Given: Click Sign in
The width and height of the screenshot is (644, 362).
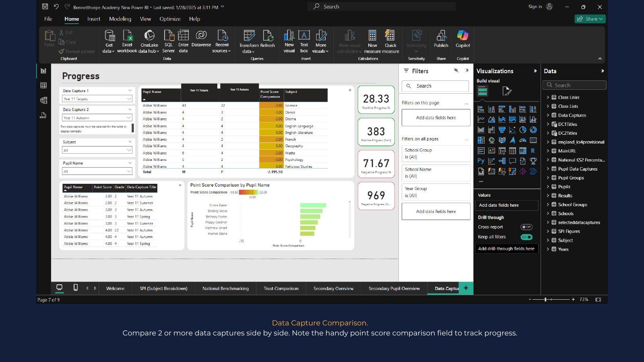Looking at the screenshot, I should click(535, 6).
